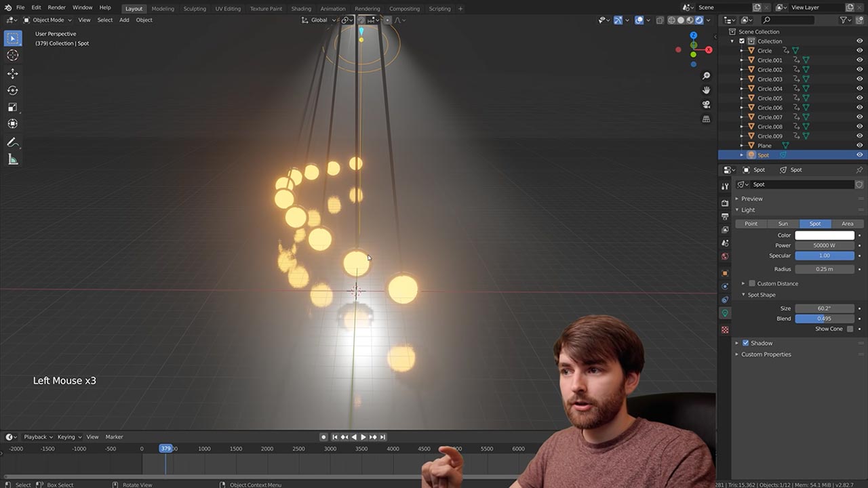Switch to the Shading workspace tab

(301, 9)
